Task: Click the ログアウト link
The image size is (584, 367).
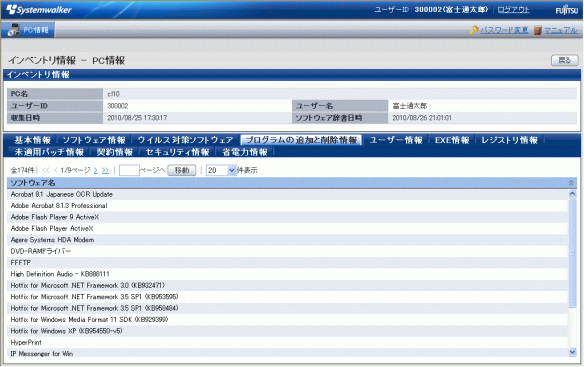Action: tap(514, 10)
